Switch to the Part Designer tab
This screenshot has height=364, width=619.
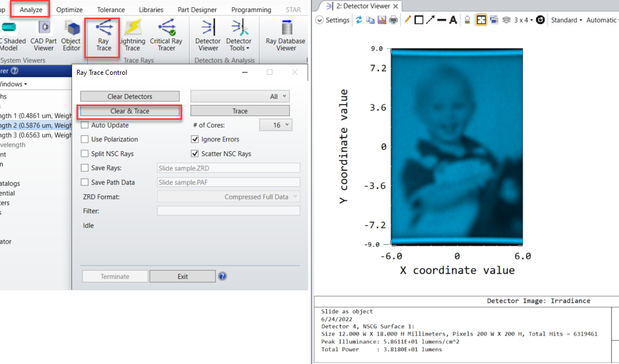coord(197,9)
